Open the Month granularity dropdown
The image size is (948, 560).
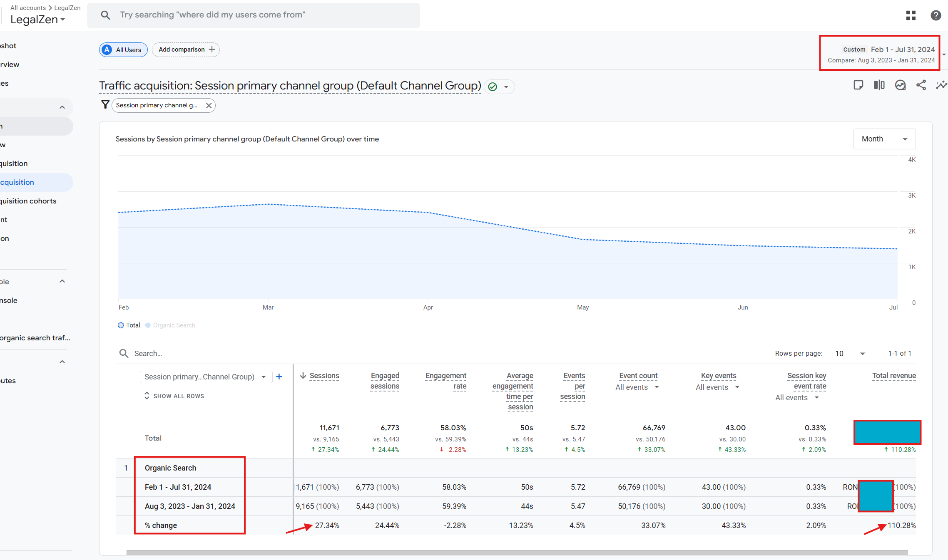[x=884, y=139]
